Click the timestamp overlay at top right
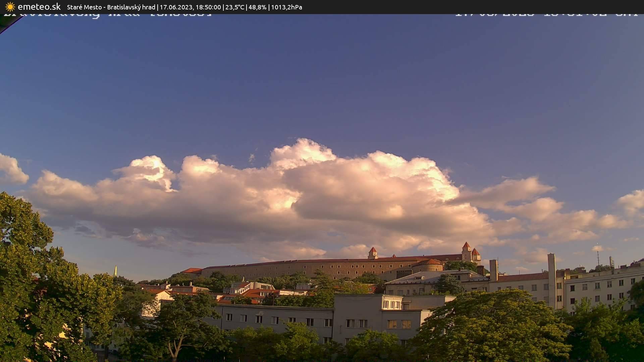The width and height of the screenshot is (644, 362). (547, 15)
